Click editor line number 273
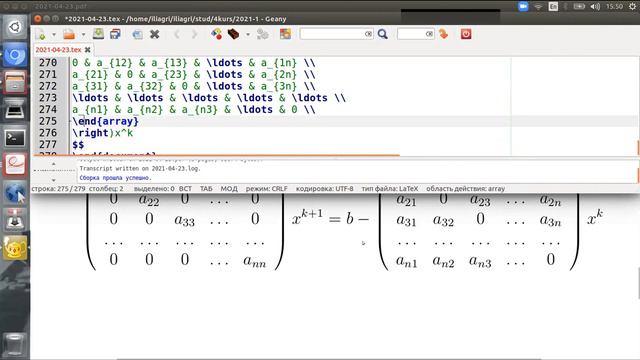 point(48,98)
